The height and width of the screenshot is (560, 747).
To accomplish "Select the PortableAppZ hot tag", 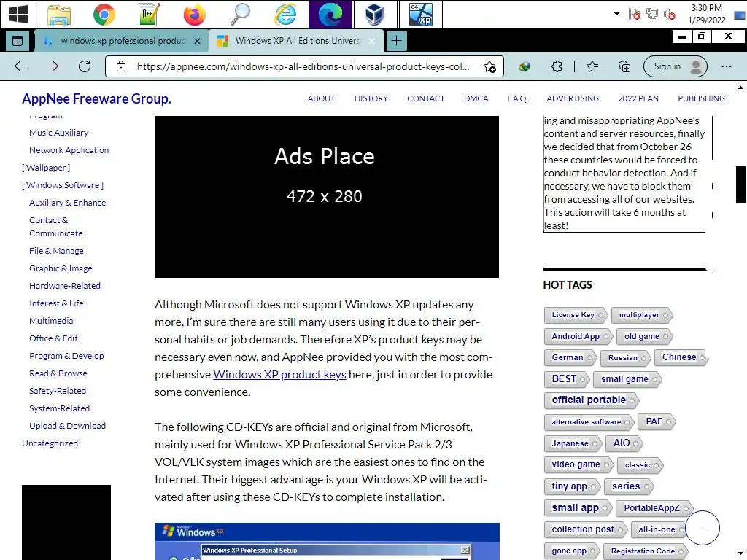I will (x=654, y=508).
